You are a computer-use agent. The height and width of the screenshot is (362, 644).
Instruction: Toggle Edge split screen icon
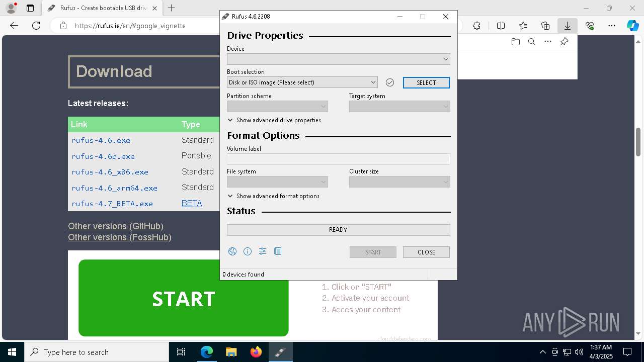501,26
